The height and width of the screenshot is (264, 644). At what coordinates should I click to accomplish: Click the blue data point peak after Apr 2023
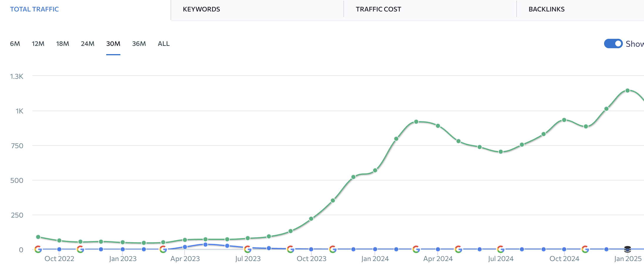tap(205, 245)
